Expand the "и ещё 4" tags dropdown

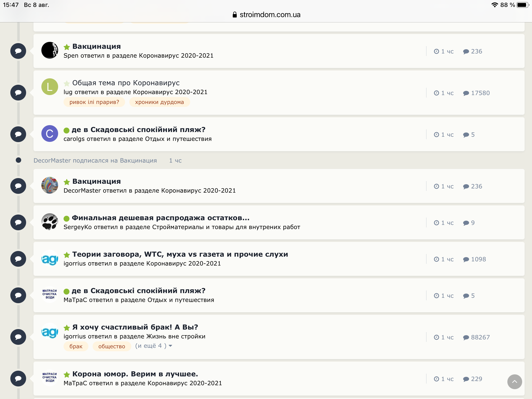point(154,346)
